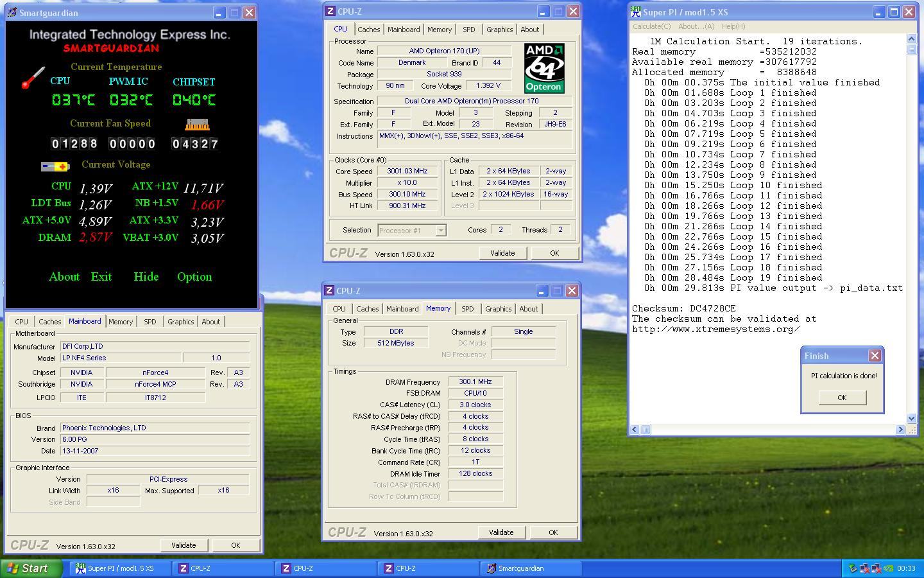Click the Smartguardian taskbar button
Viewport: 924px width, 578px height.
533,568
